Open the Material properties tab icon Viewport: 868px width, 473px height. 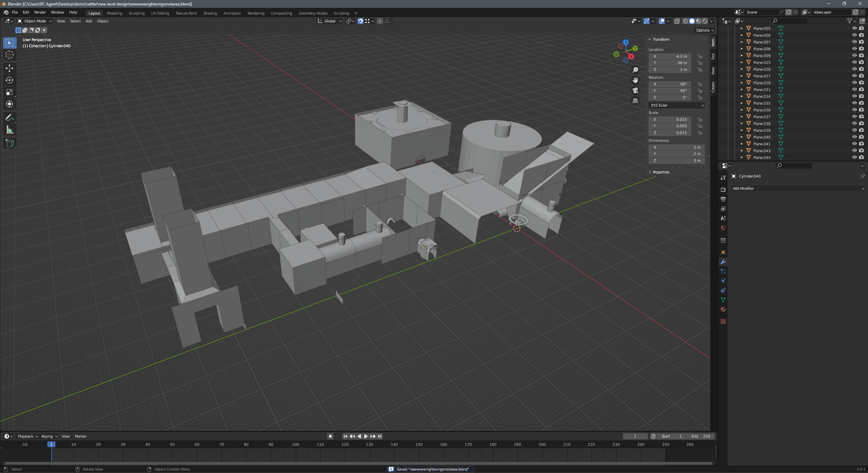click(x=723, y=309)
